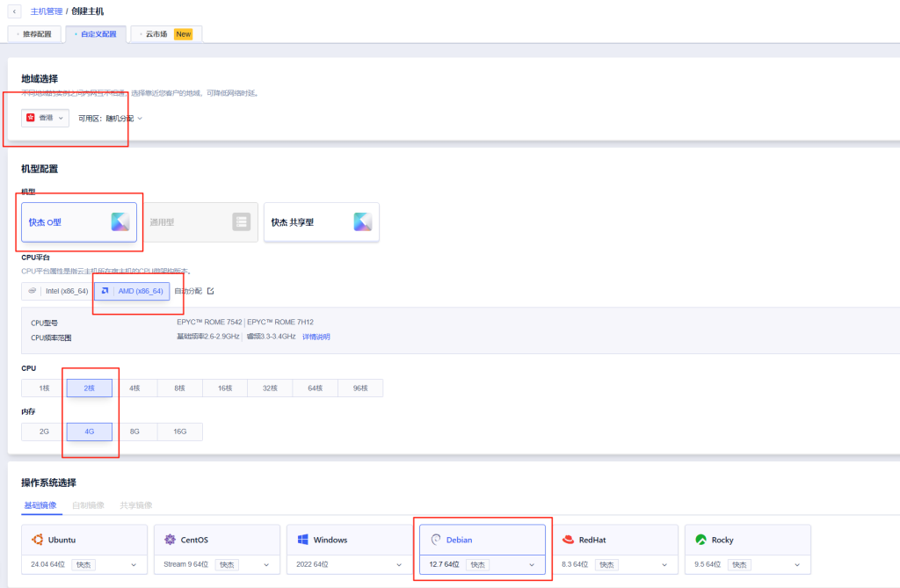Open the 香港 region dropdown
This screenshot has width=900, height=588.
tap(46, 118)
